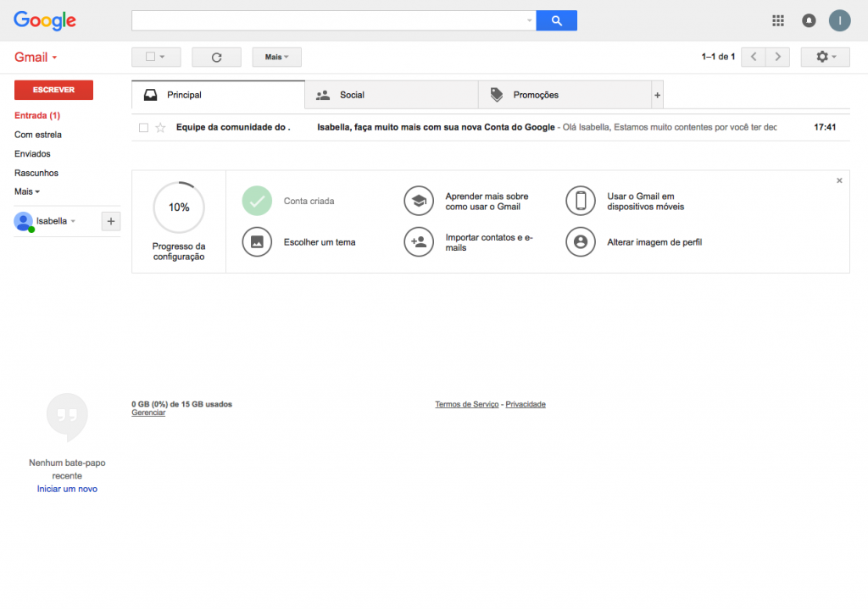Viewport: 868px width, 609px height.
Task: Expand the search options arrow
Action: pyautogui.click(x=529, y=21)
